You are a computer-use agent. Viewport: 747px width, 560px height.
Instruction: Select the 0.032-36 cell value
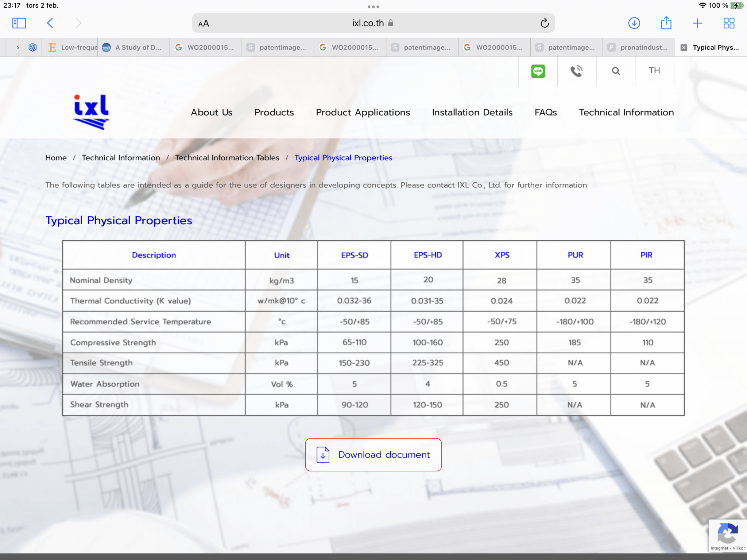pos(354,301)
